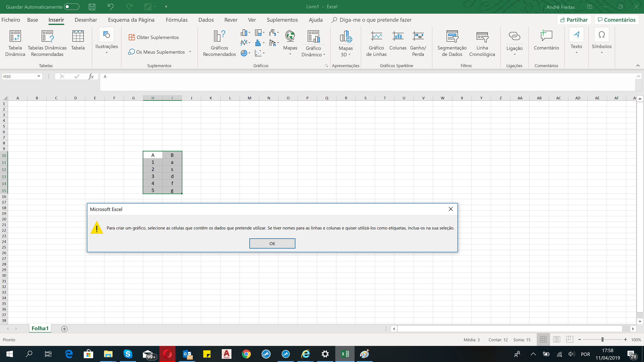The image size is (644, 362).
Task: Click the column H header
Action: click(153, 98)
